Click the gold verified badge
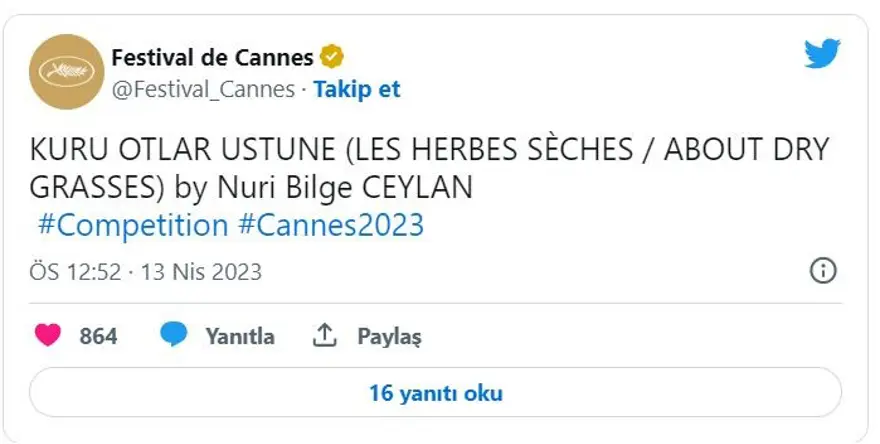 332,56
